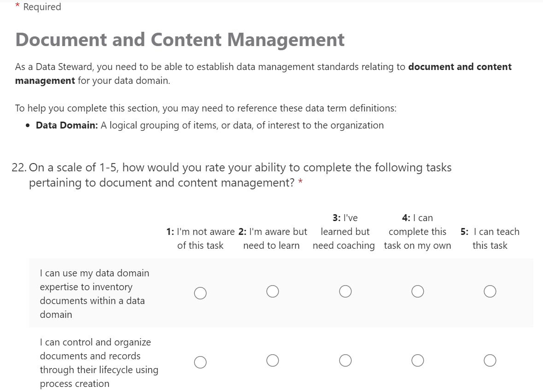Mark inventory documents task as complete on my own
Screen dimensions: 543x392
(418, 292)
